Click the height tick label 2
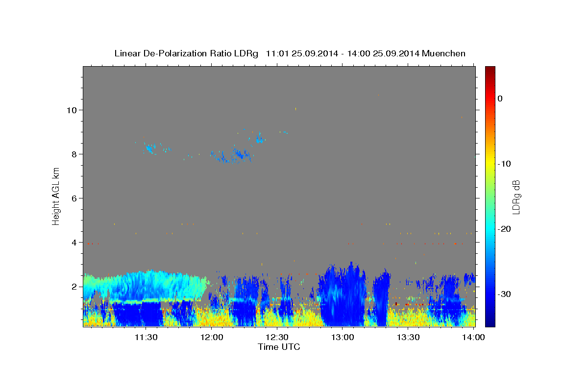Image resolution: width=588 pixels, height=392 pixels. point(74,286)
